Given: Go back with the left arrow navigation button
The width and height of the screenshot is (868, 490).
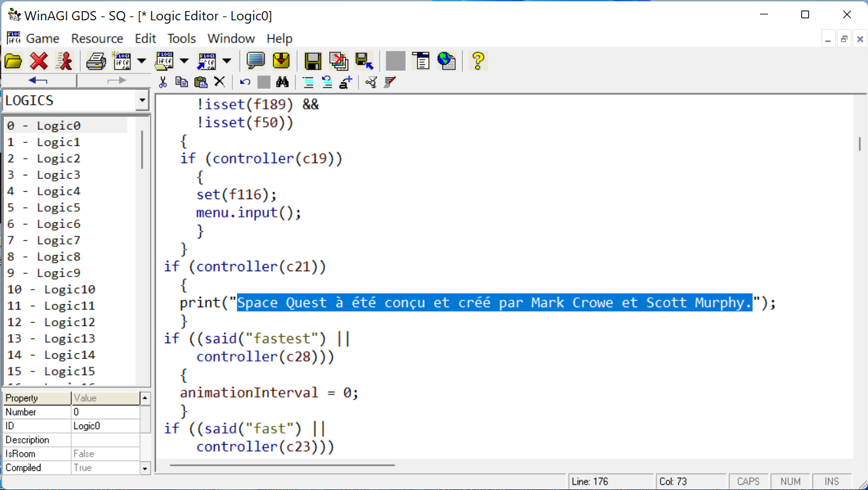Looking at the screenshot, I should click(39, 81).
